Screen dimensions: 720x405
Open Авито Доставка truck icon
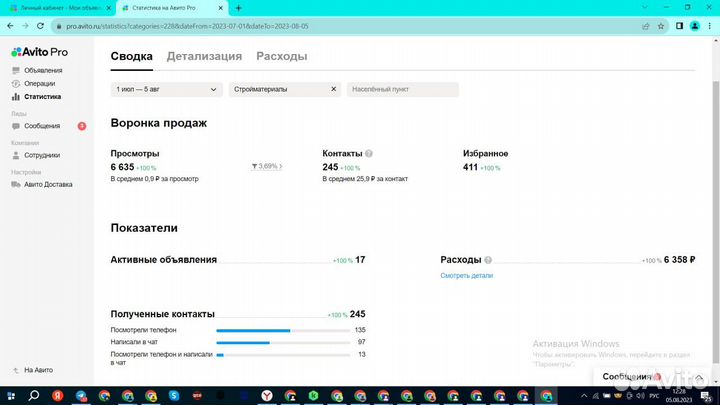click(x=16, y=184)
